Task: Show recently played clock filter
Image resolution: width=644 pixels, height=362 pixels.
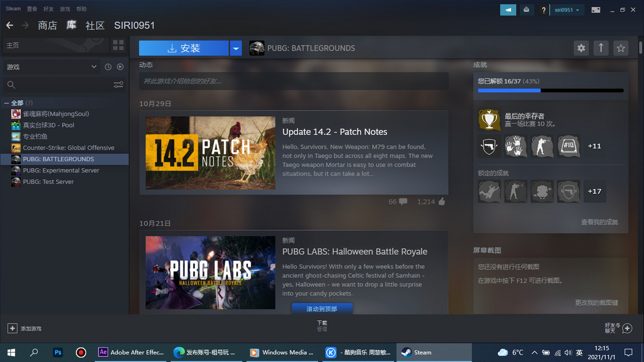Action: pyautogui.click(x=108, y=67)
